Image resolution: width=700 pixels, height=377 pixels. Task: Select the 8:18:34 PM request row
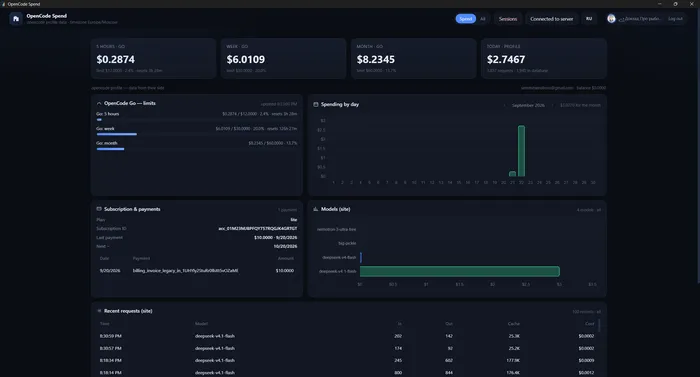click(346, 360)
